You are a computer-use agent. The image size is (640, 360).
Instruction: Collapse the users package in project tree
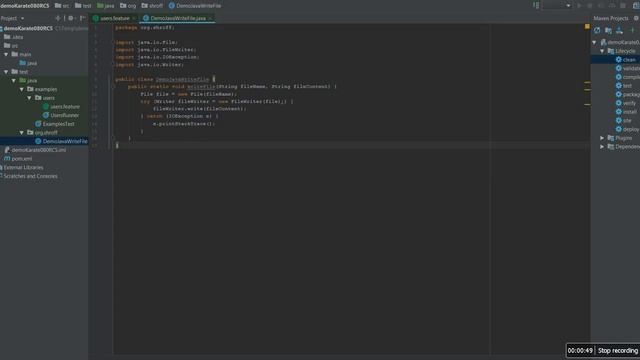[29, 98]
